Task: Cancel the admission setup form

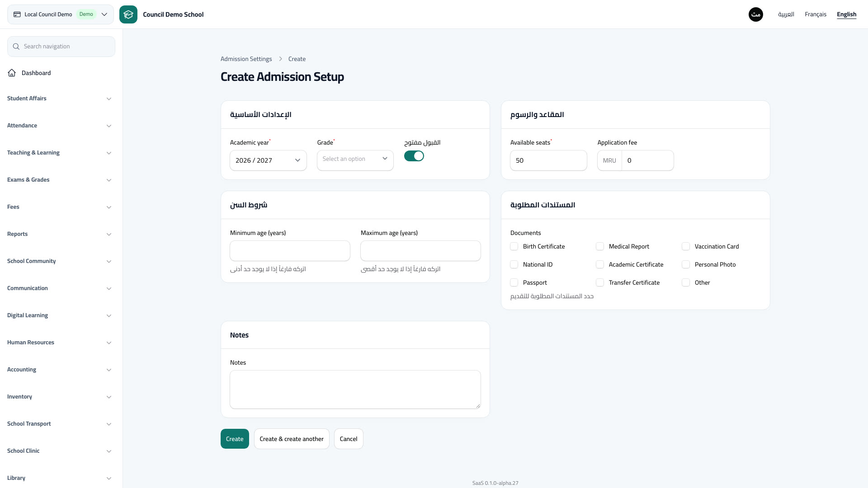Action: click(349, 439)
